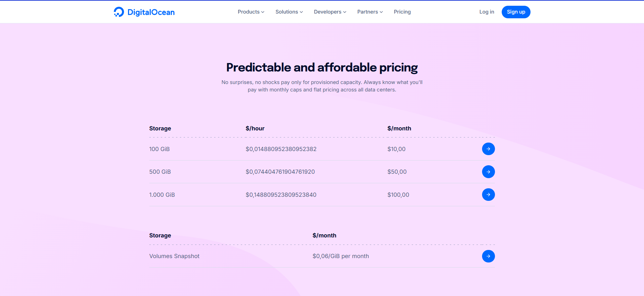The width and height of the screenshot is (644, 296).
Task: Click the arrow button for Volumes Snapshot
Action: pos(488,256)
